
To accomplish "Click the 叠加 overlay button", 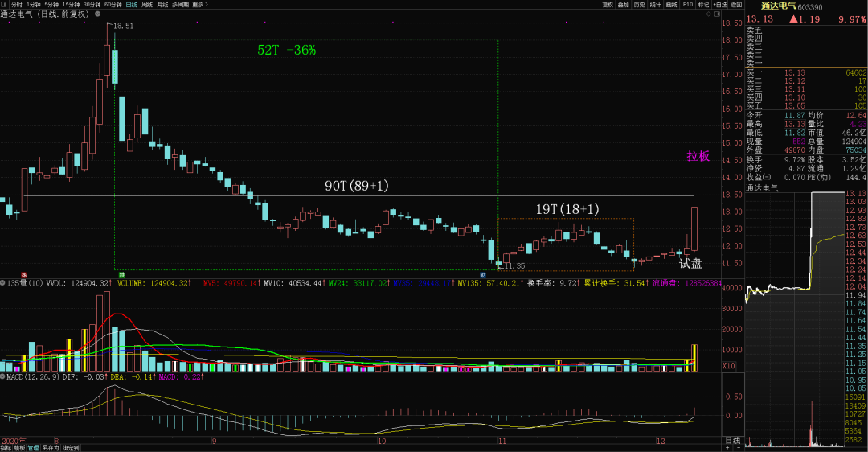I will pos(624,5).
